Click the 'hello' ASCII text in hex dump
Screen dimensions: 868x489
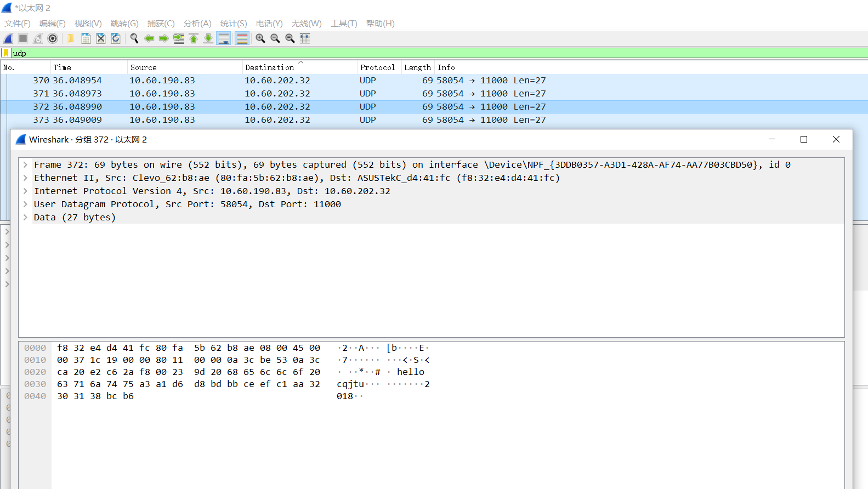(x=411, y=372)
